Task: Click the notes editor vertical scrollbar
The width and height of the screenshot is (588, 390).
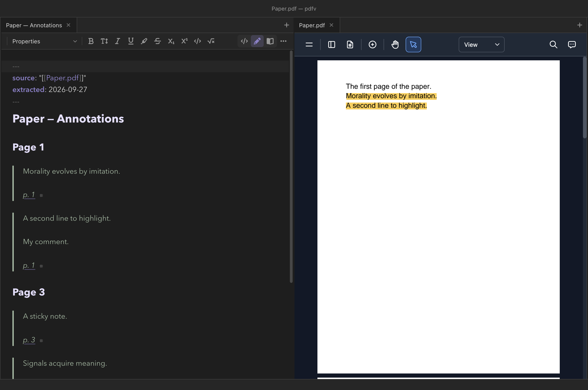Action: (x=291, y=167)
